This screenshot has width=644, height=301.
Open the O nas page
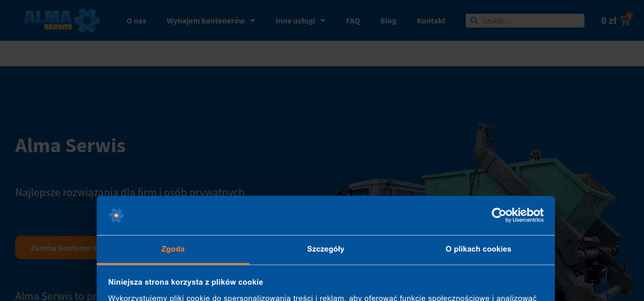tap(136, 21)
